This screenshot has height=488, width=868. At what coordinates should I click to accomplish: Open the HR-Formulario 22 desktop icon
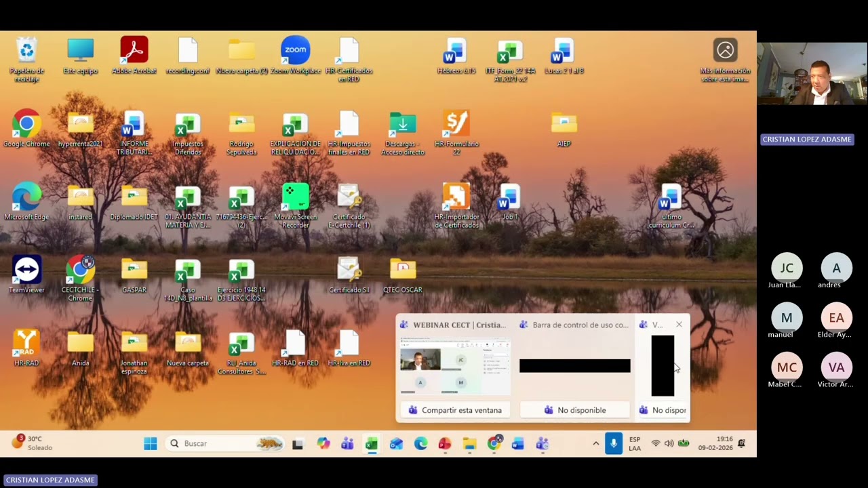point(456,133)
